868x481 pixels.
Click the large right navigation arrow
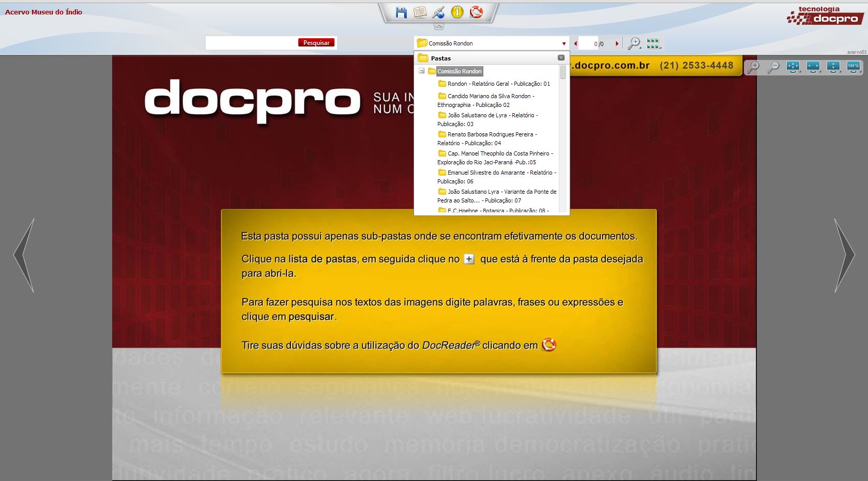tap(845, 255)
